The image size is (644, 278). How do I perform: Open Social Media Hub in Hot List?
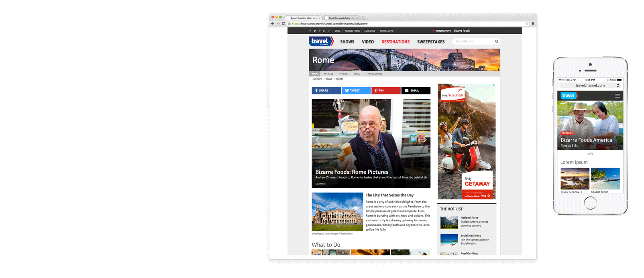(471, 236)
